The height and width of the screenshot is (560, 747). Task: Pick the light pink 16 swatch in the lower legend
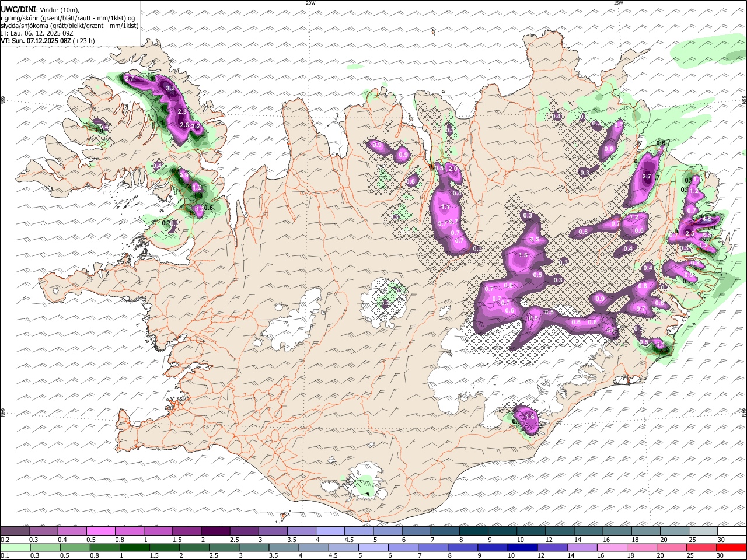[612, 548]
